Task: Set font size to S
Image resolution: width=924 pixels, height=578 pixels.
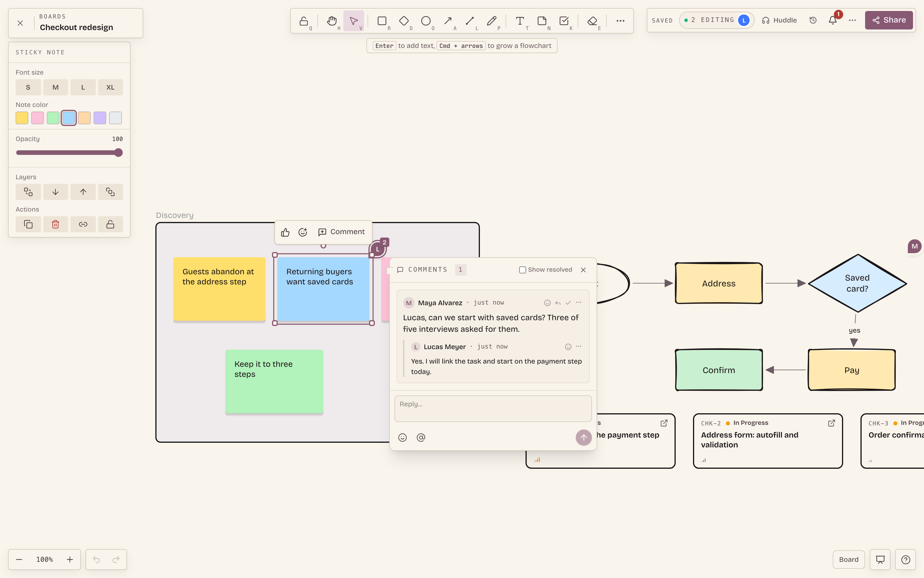Action: coord(28,87)
